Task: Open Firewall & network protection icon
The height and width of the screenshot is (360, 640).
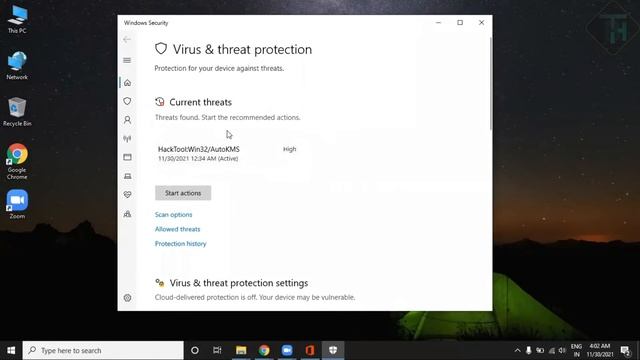Action: pyautogui.click(x=127, y=139)
